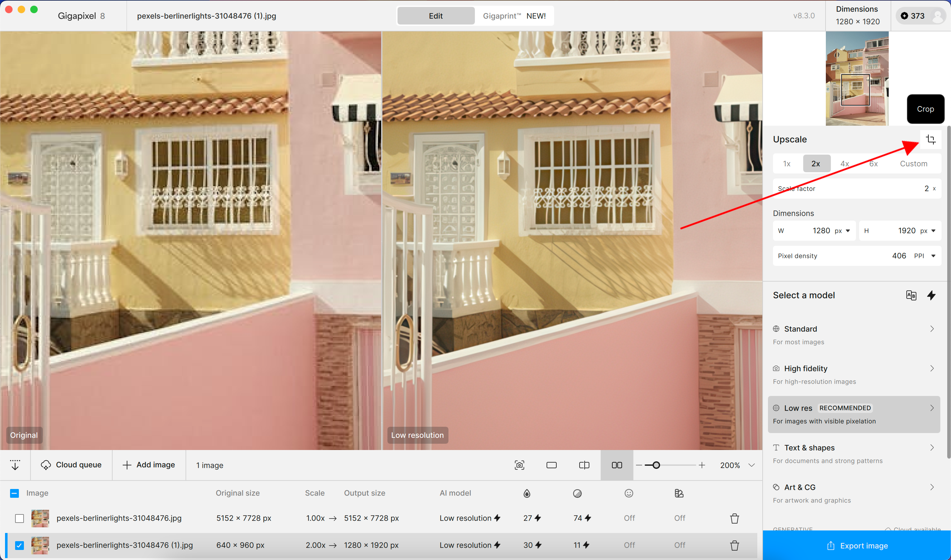Check the pexels-berlinerlights-31048476.jpg row checkbox

pos(19,518)
